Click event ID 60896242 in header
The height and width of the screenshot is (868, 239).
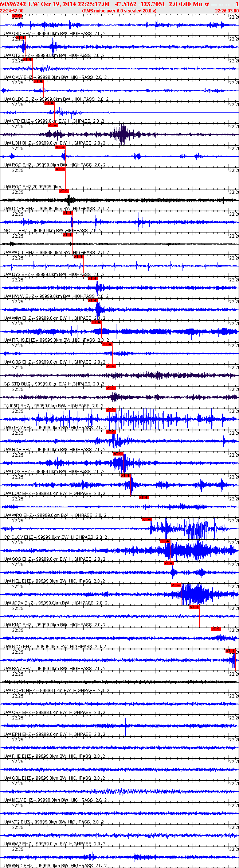pyautogui.click(x=13, y=4)
